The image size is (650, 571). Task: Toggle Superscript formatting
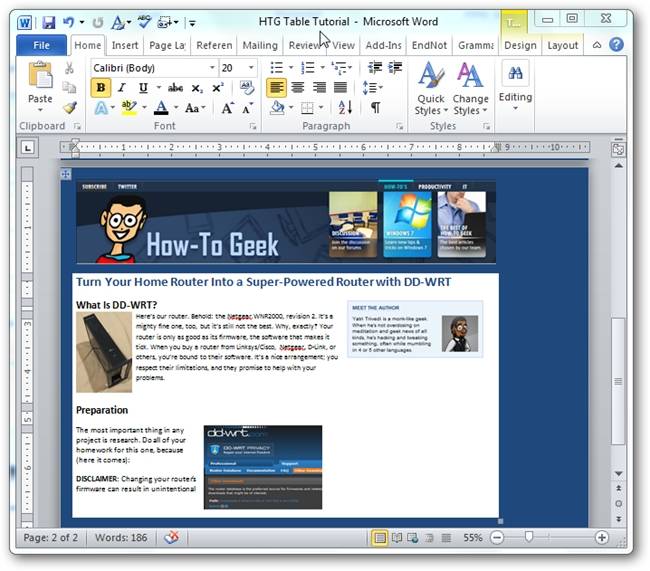218,87
